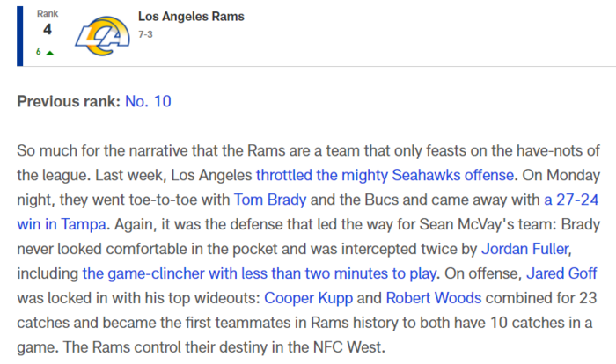Image resolution: width=616 pixels, height=364 pixels.
Task: Click the Previous rank label
Action: (x=69, y=101)
